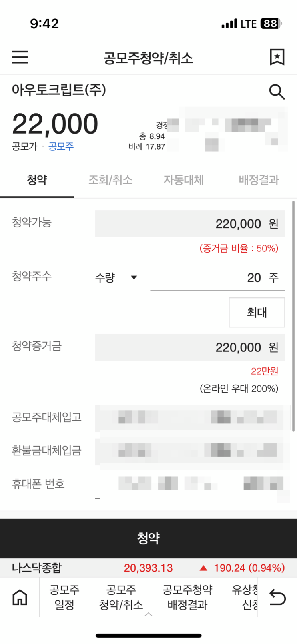This screenshot has height=644, width=297.
Task: Tap the bookmark star icon
Action: pyautogui.click(x=277, y=57)
